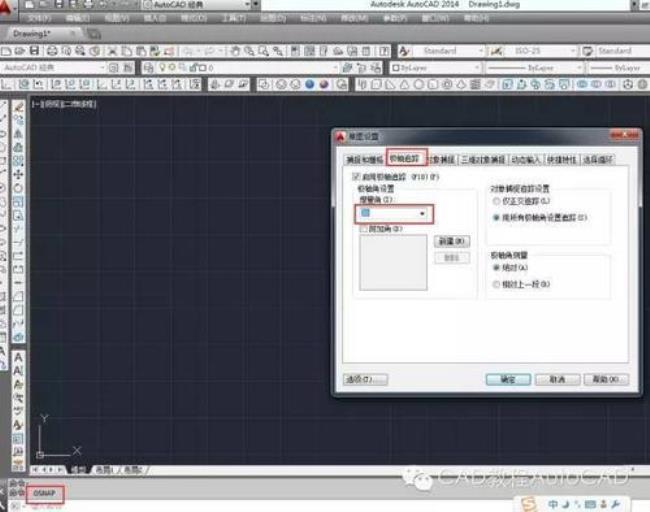The height and width of the screenshot is (512, 650).
Task: Switch to the 捕捉和栅格 tab
Action: [x=364, y=160]
